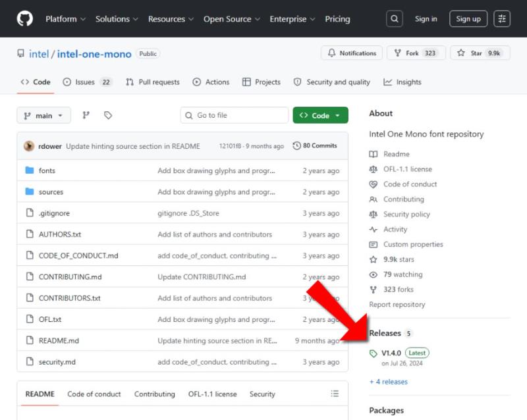Screen dimensions: 527x420
Task: Click the Sign up button
Action: pos(468,19)
